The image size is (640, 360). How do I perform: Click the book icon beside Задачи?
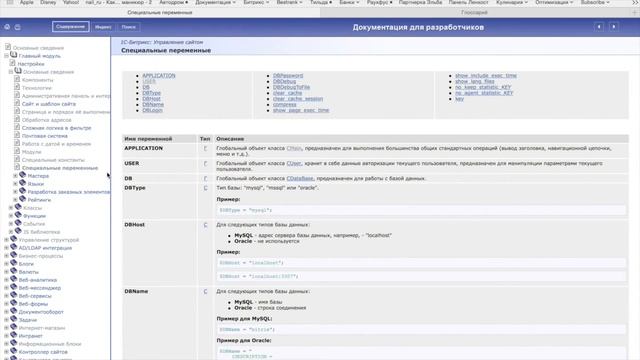coord(13,319)
